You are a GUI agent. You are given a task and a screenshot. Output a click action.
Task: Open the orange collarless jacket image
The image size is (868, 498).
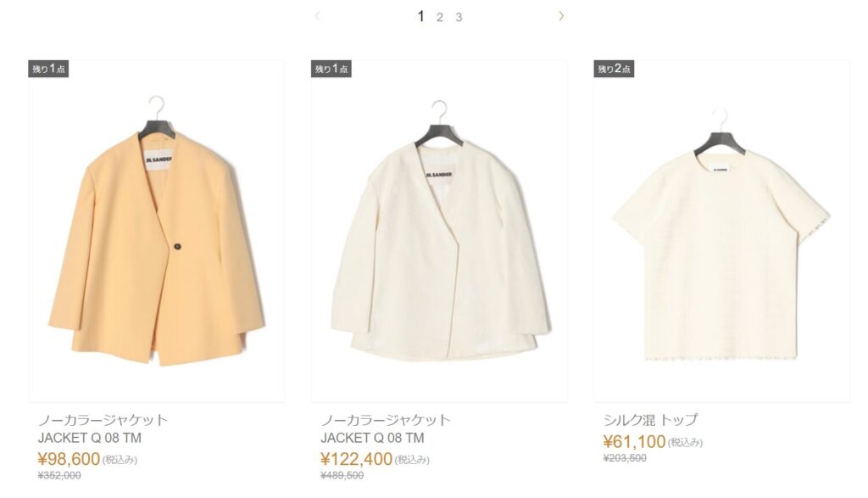tap(157, 232)
